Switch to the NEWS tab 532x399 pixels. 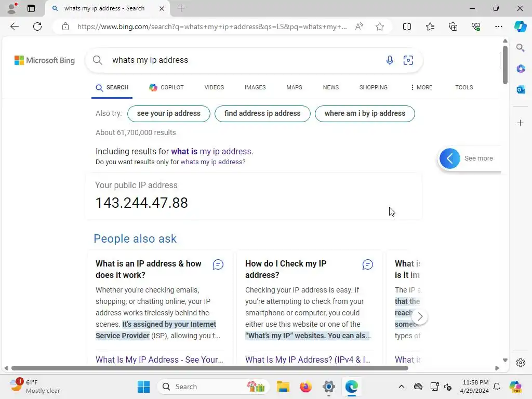331,87
